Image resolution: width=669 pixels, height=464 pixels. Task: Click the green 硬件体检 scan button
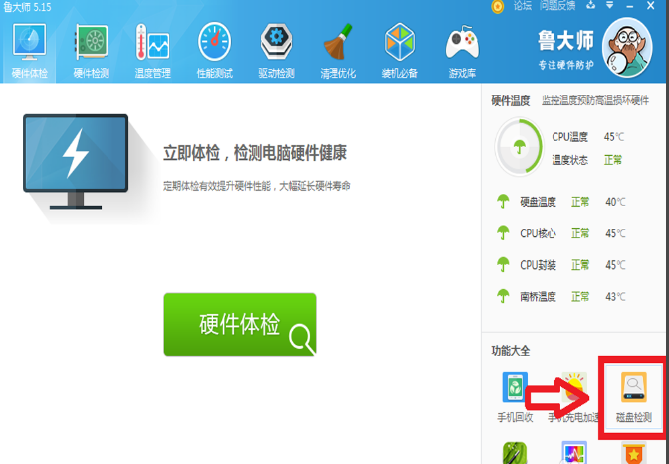click(x=240, y=325)
